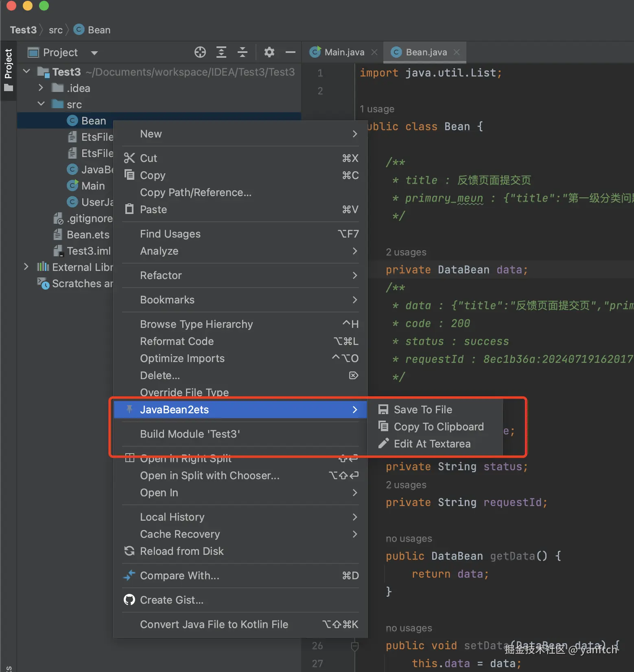The height and width of the screenshot is (672, 634).
Task: Click the JavaBean2ets pin icon in menu
Action: [129, 409]
